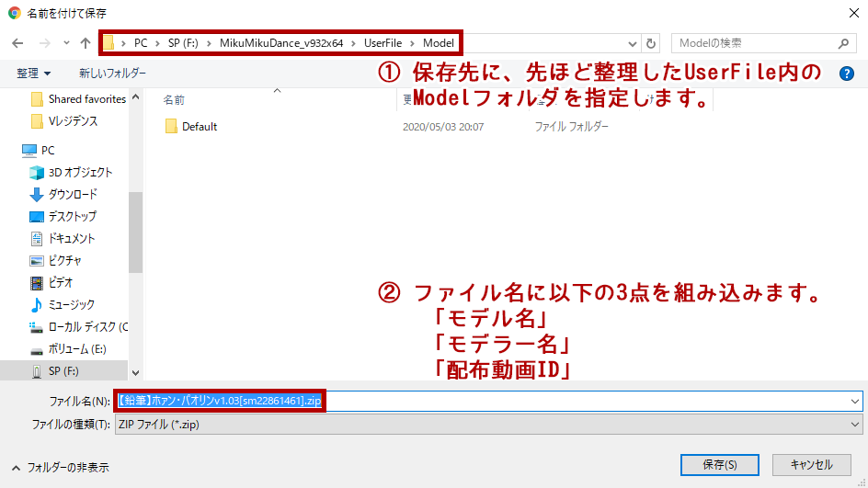Click the キャンセル button
Screen dimensions: 868x488
click(811, 465)
